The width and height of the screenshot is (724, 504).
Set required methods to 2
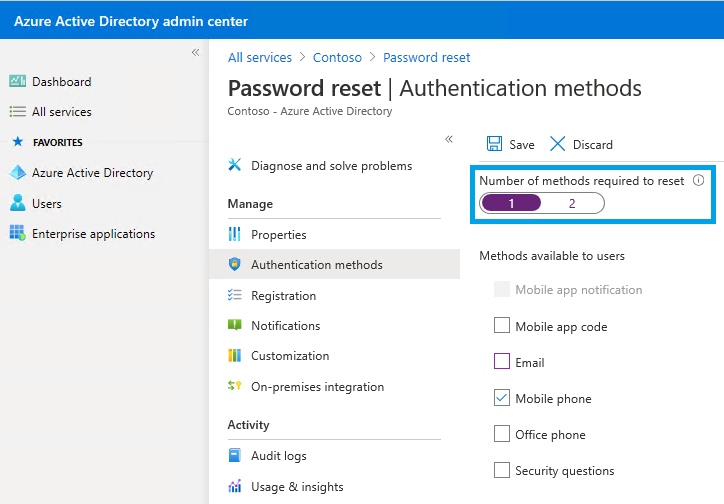[x=572, y=204]
